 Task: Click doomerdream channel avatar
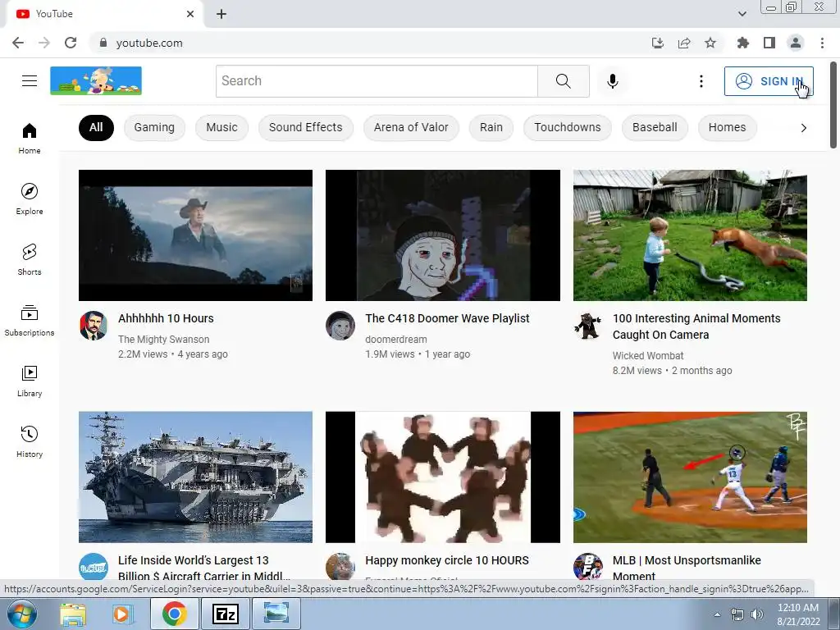point(340,326)
